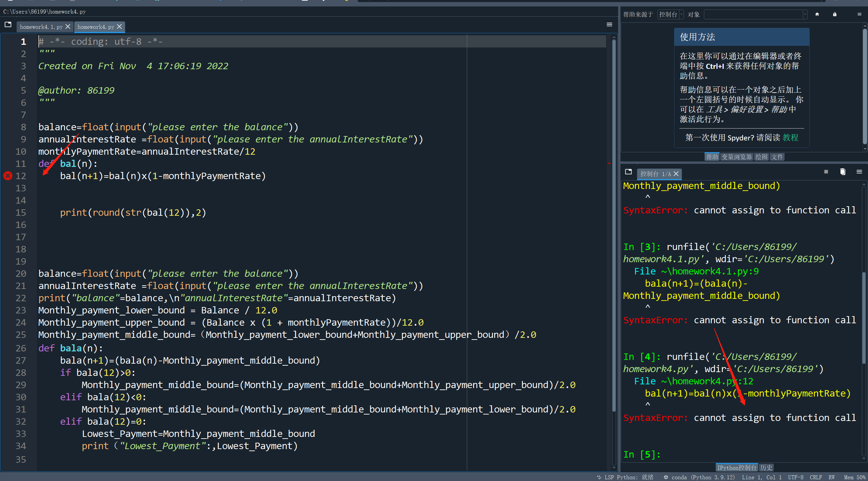Switch to the 帮助 help tab
868x481 pixels.
tap(712, 157)
